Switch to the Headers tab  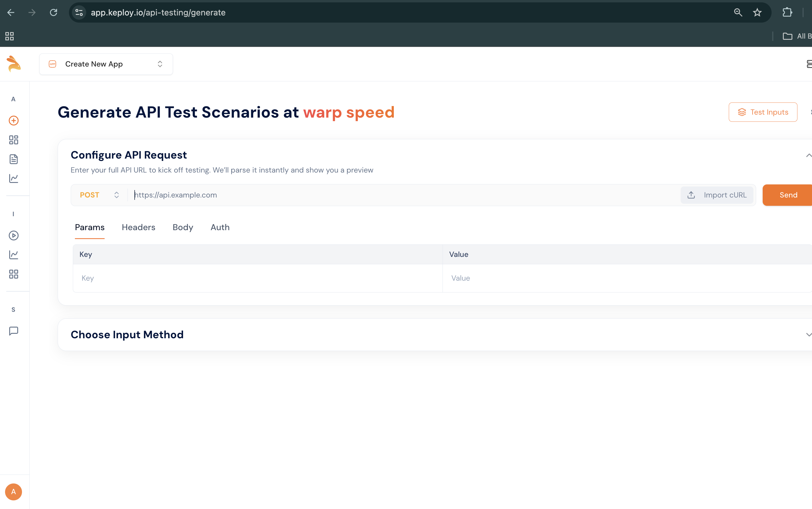point(139,227)
